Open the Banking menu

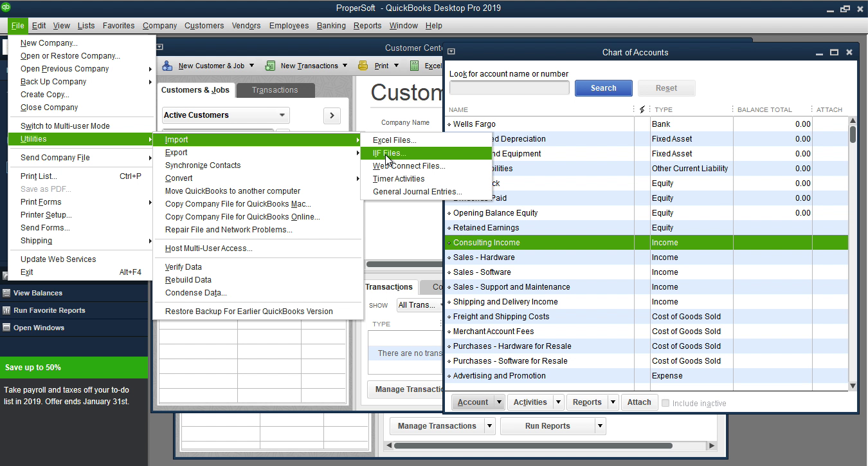tap(331, 26)
